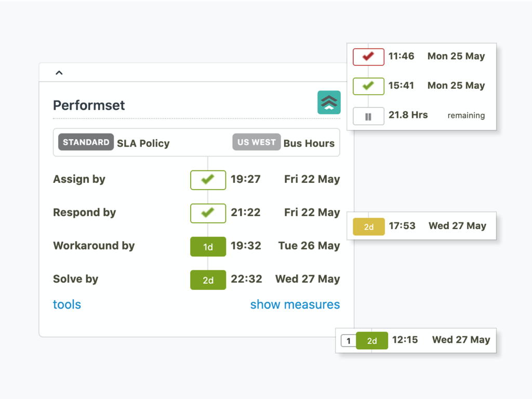The height and width of the screenshot is (399, 532).
Task: Select the STANDARD SLA policy tag
Action: pyautogui.click(x=86, y=142)
